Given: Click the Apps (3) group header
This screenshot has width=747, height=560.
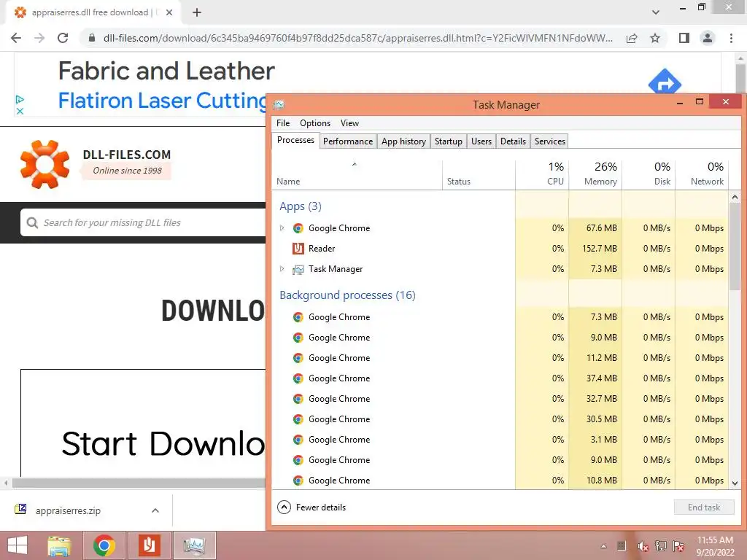Looking at the screenshot, I should [x=301, y=206].
